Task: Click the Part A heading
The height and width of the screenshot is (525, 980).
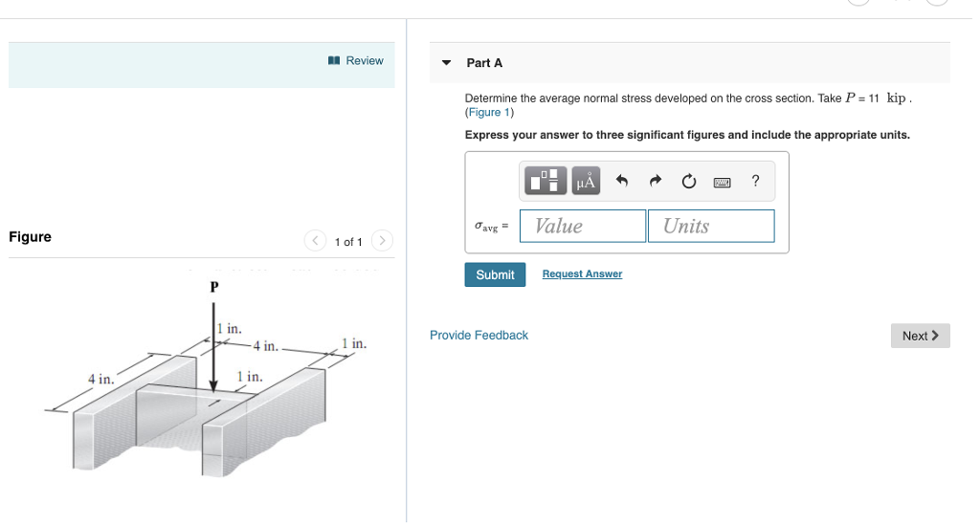Action: pos(484,63)
